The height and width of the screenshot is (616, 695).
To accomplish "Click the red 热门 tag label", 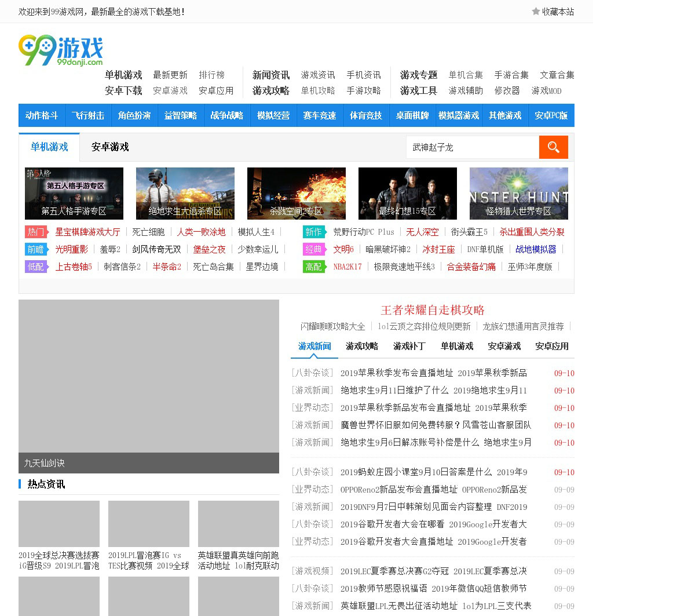I will click(x=36, y=232).
